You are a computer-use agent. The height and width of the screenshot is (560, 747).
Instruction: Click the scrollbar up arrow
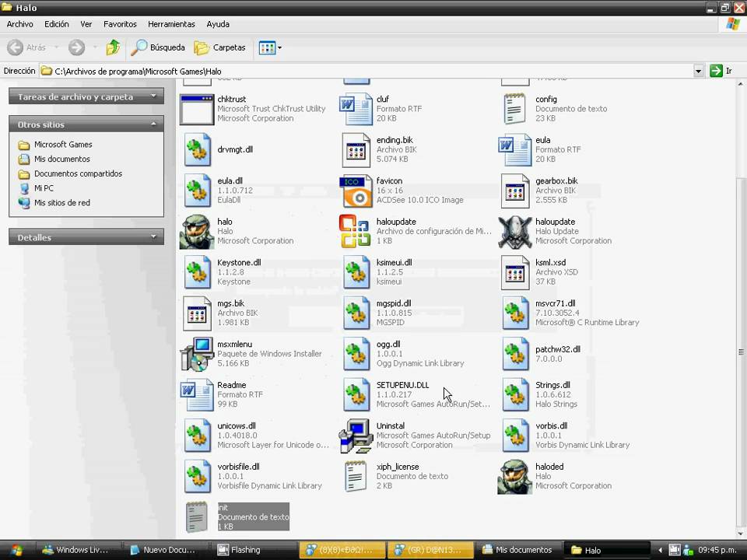[x=741, y=84]
